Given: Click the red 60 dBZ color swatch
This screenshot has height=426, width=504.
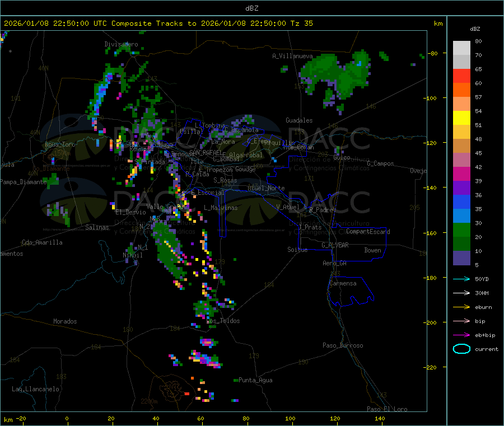Looking at the screenshot, I should click(x=461, y=76).
